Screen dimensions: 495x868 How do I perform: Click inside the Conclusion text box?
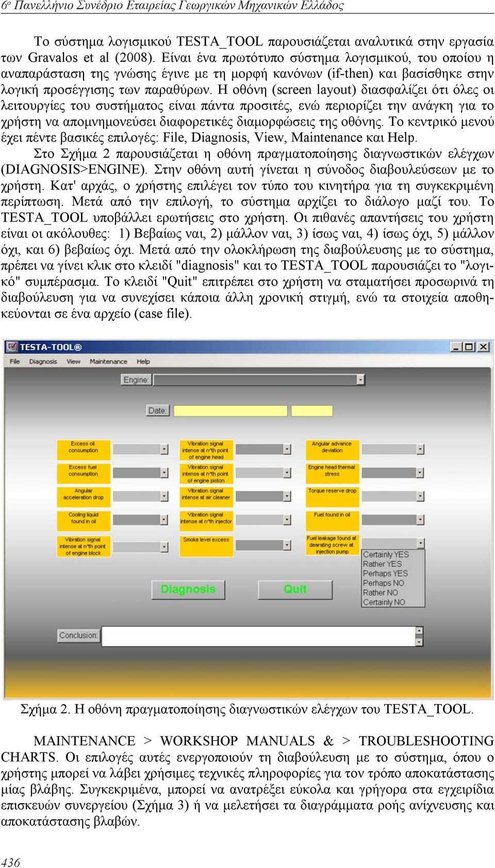[259, 636]
